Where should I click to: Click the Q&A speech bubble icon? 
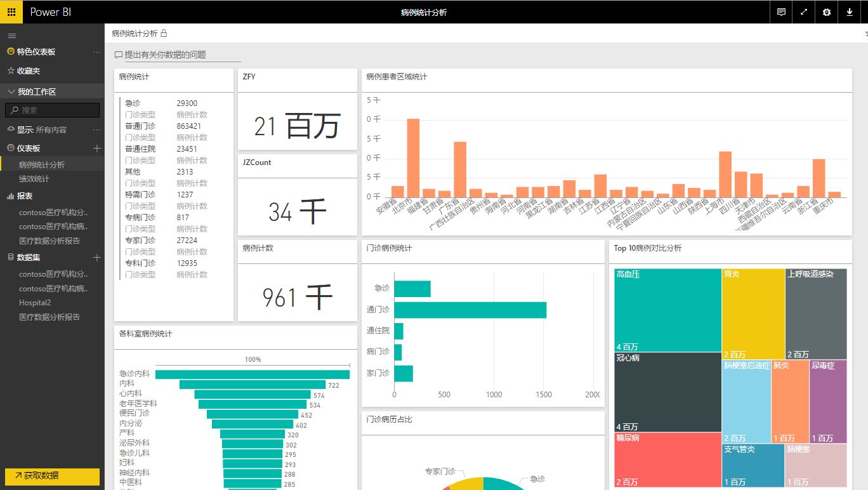(x=118, y=55)
